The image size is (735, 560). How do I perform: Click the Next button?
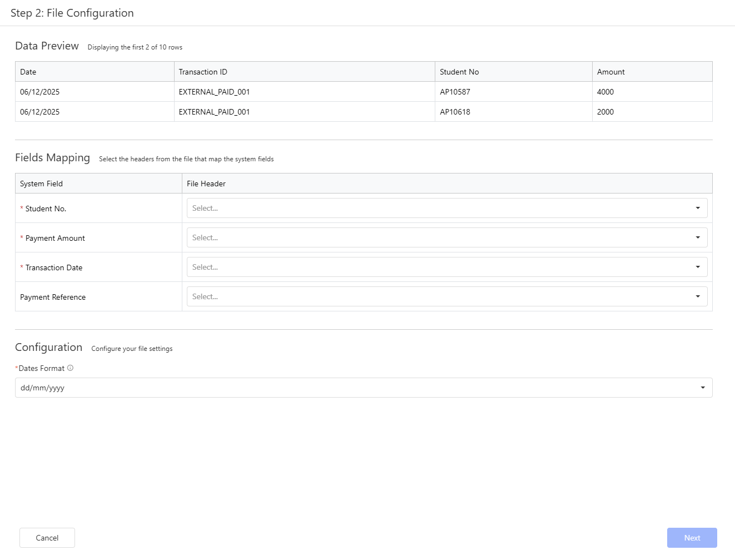(692, 538)
